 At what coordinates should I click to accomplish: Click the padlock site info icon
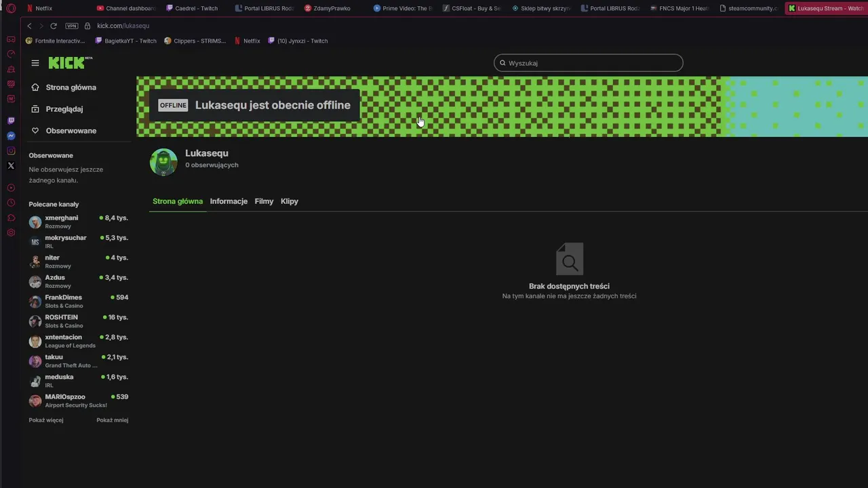click(87, 26)
